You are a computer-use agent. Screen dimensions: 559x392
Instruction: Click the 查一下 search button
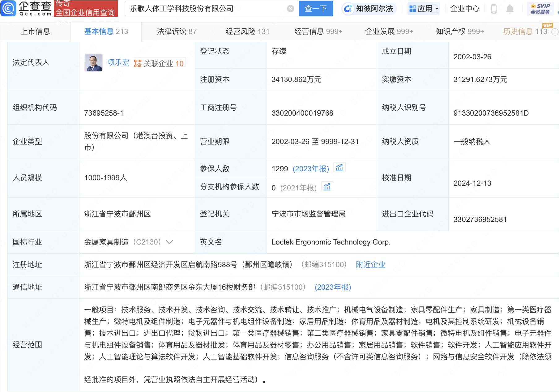coord(316,9)
